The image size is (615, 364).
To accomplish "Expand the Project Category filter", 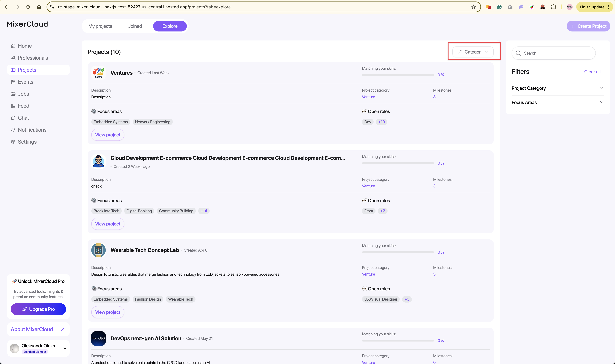I will click(x=601, y=88).
